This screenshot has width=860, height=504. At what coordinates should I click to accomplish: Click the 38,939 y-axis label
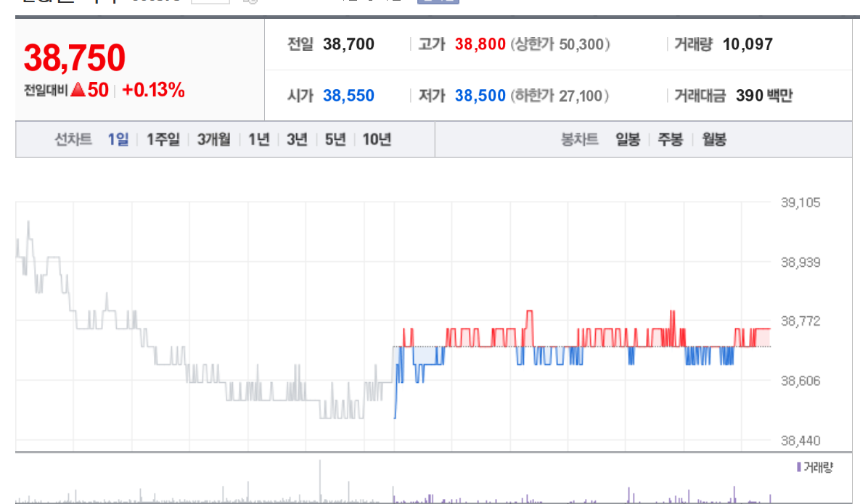(800, 263)
